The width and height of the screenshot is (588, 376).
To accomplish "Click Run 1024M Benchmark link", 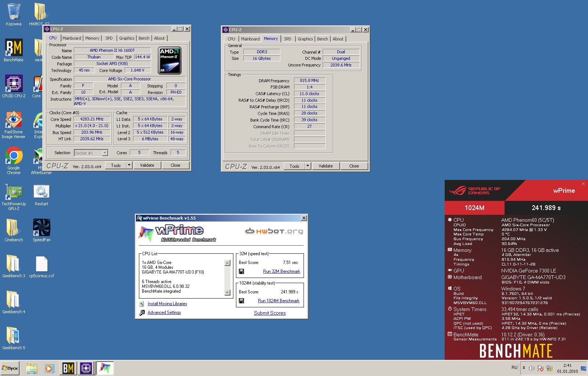I will point(279,301).
